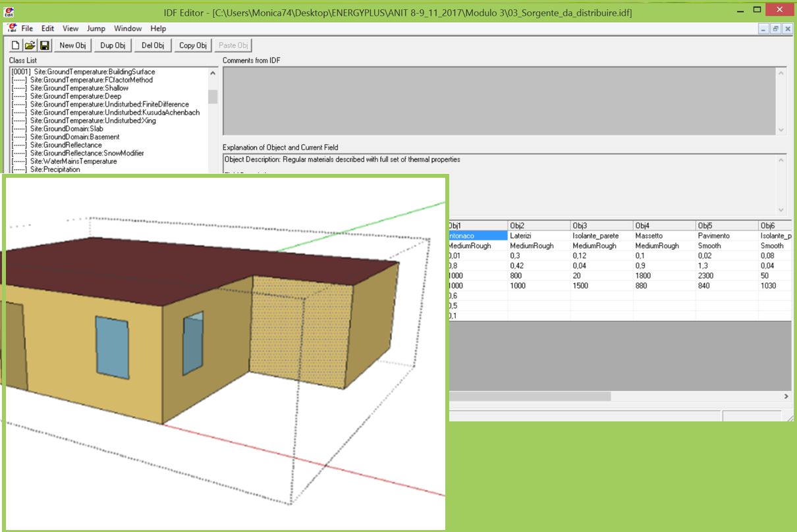Open the Edit menu
The width and height of the screenshot is (797, 532).
coord(47,28)
